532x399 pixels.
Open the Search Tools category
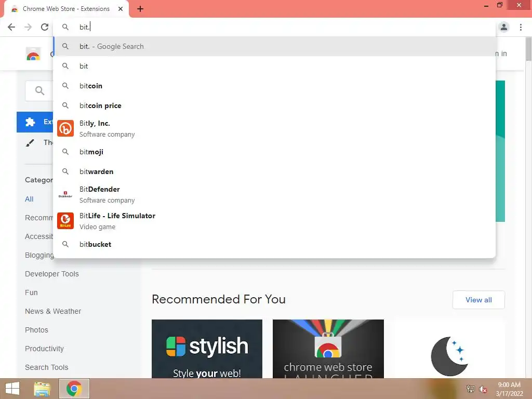coord(46,367)
